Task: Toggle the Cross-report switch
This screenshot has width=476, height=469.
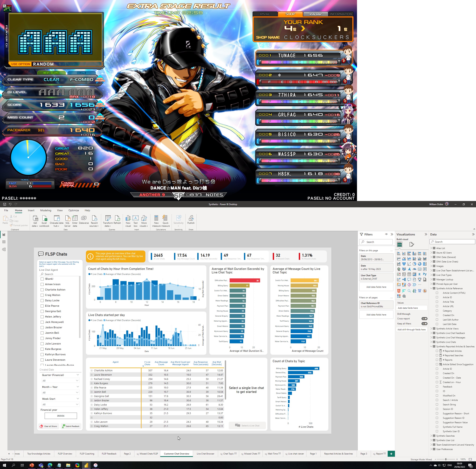Action: pyautogui.click(x=424, y=318)
